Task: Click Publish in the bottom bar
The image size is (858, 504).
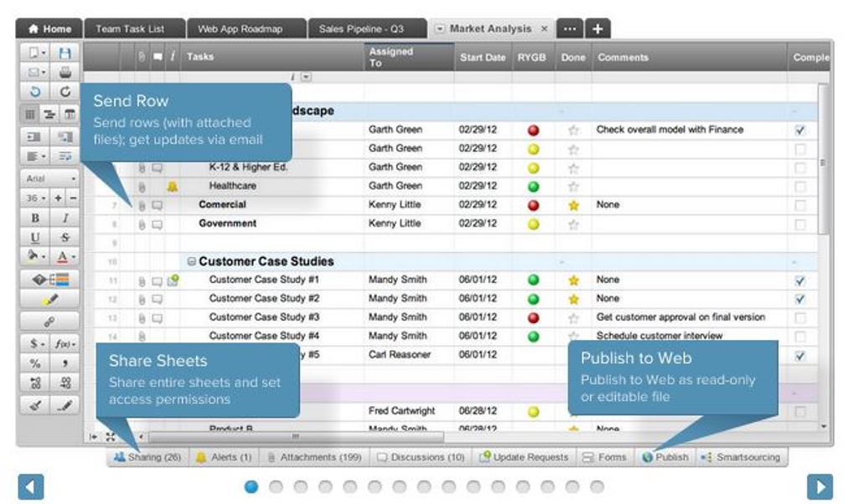Action: (665, 458)
